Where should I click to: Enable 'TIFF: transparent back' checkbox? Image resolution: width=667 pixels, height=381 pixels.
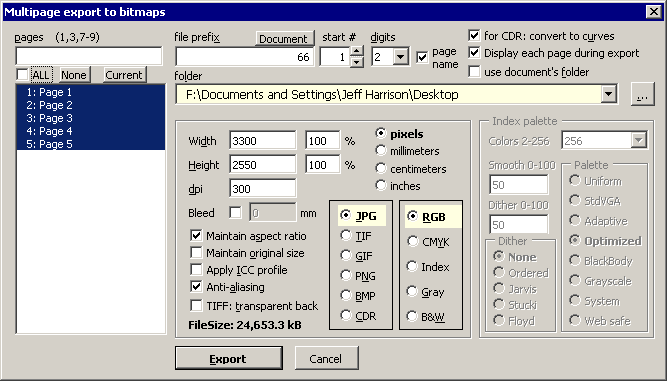(x=196, y=305)
